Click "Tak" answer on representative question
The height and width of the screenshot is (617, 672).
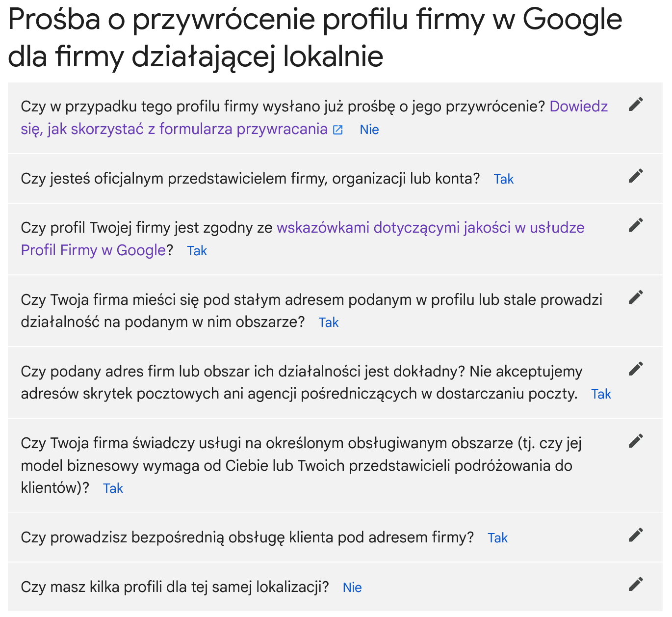click(x=504, y=179)
